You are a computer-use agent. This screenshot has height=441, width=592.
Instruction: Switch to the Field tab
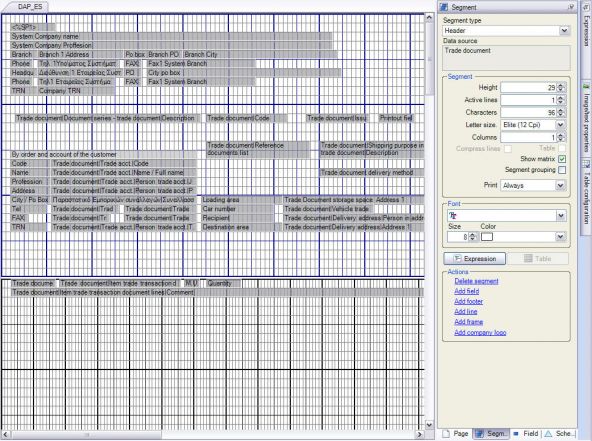click(x=526, y=434)
